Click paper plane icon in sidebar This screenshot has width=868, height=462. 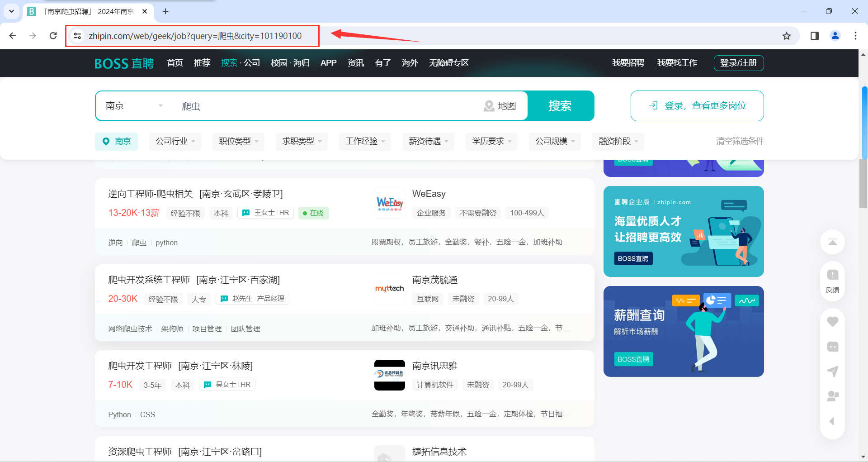coord(832,372)
